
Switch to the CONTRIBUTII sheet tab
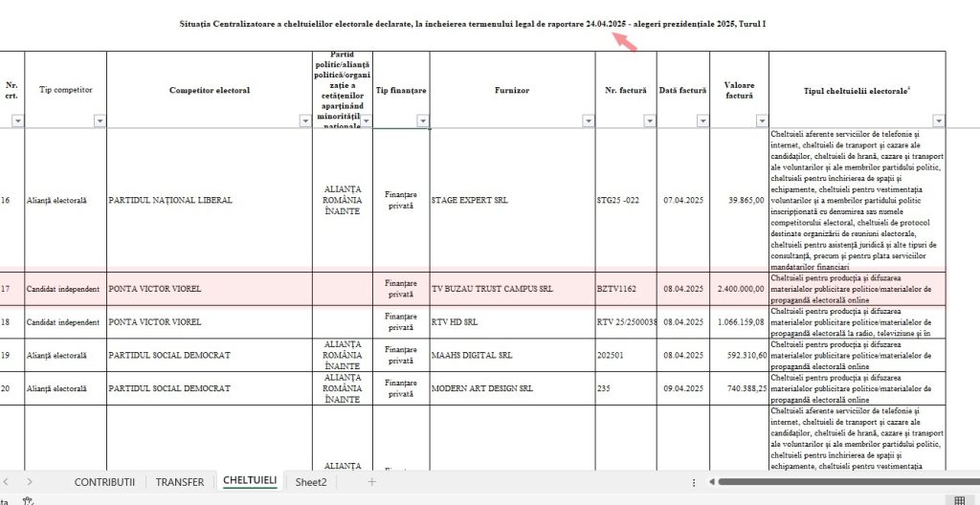[104, 482]
